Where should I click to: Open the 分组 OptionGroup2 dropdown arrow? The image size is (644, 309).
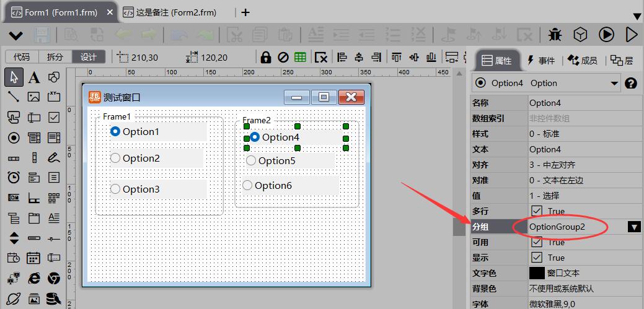coord(634,227)
